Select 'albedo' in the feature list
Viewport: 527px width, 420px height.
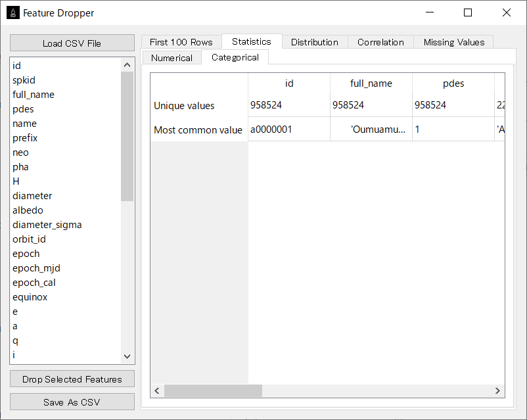click(x=66, y=210)
